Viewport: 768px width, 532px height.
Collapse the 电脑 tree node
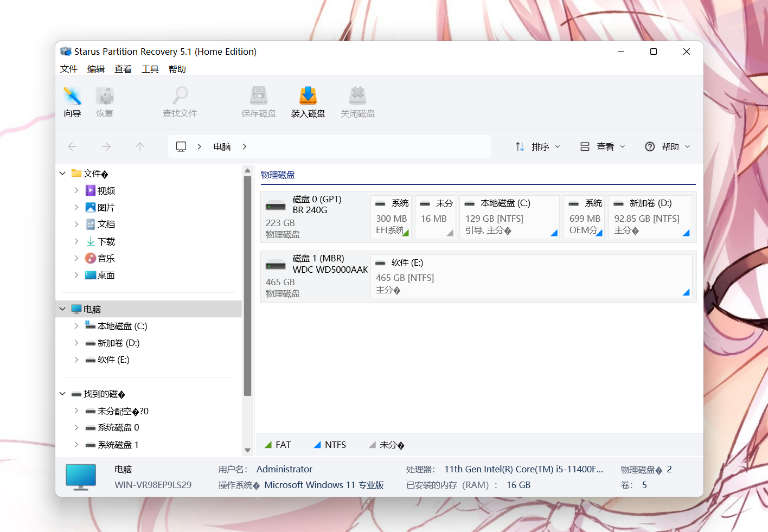pyautogui.click(x=63, y=309)
